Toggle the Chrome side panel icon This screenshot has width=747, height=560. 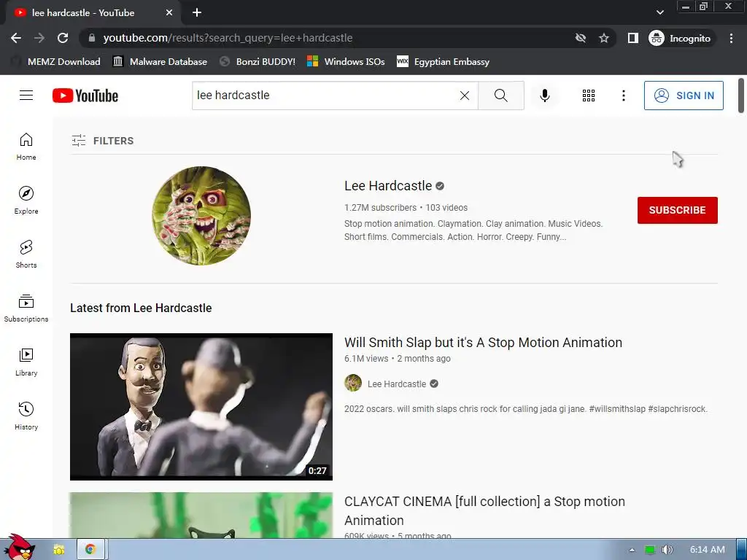click(x=632, y=38)
